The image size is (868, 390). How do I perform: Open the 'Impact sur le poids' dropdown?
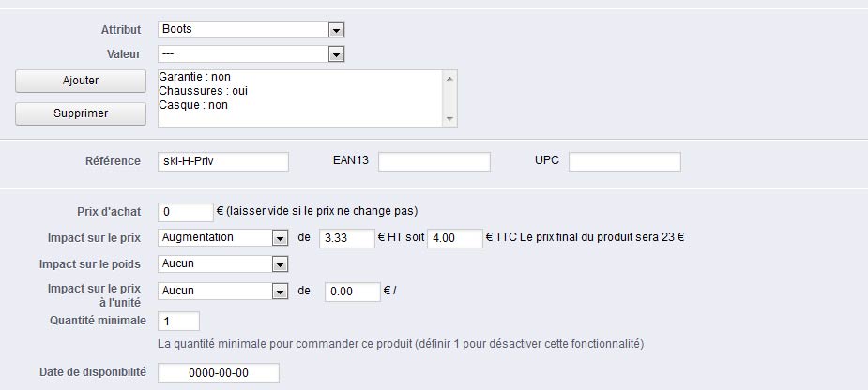click(x=223, y=263)
